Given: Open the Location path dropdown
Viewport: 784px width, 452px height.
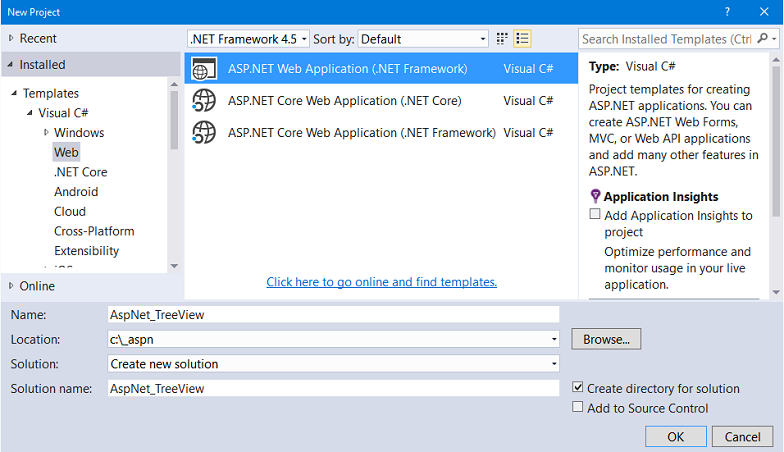Looking at the screenshot, I should 554,339.
